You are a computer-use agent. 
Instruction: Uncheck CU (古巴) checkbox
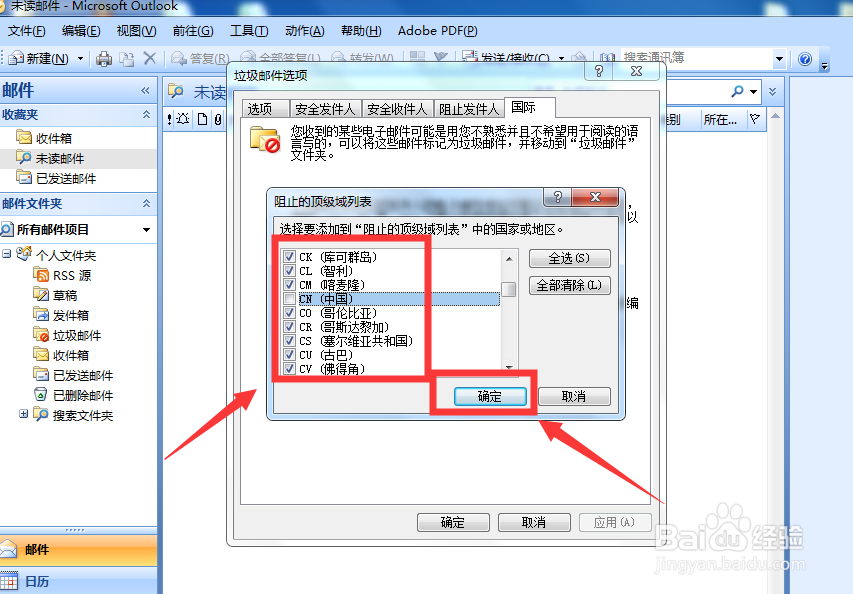click(289, 355)
